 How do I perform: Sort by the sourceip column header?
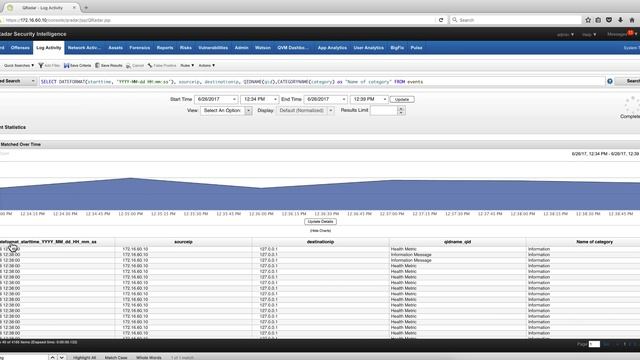(183, 242)
